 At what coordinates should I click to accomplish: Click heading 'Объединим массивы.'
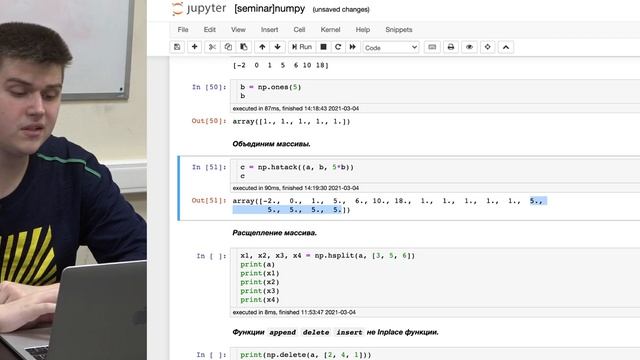point(271,144)
